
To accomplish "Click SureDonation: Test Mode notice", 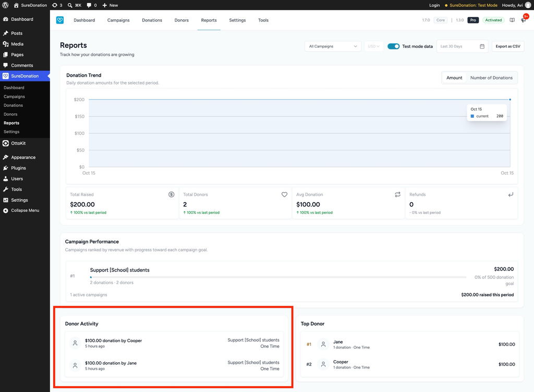I will [471, 5].
